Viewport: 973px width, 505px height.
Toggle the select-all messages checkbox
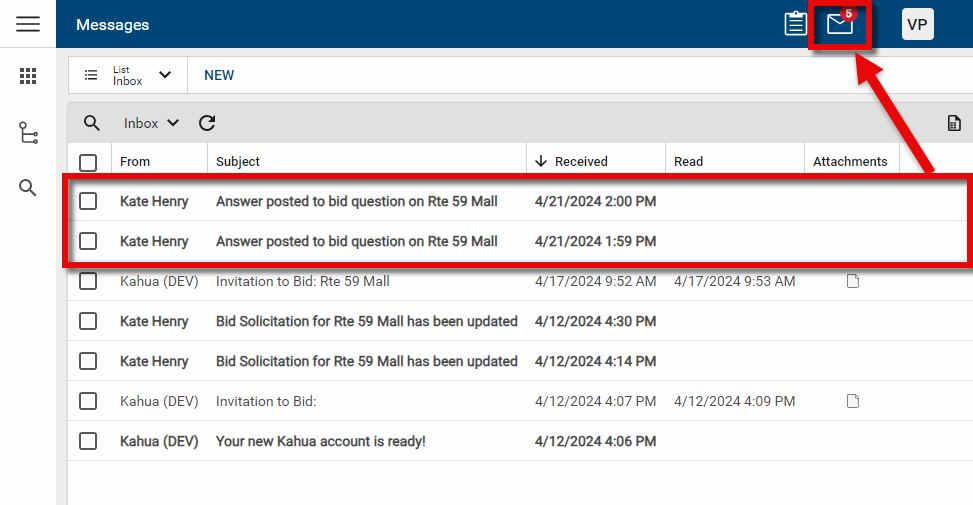tap(88, 162)
